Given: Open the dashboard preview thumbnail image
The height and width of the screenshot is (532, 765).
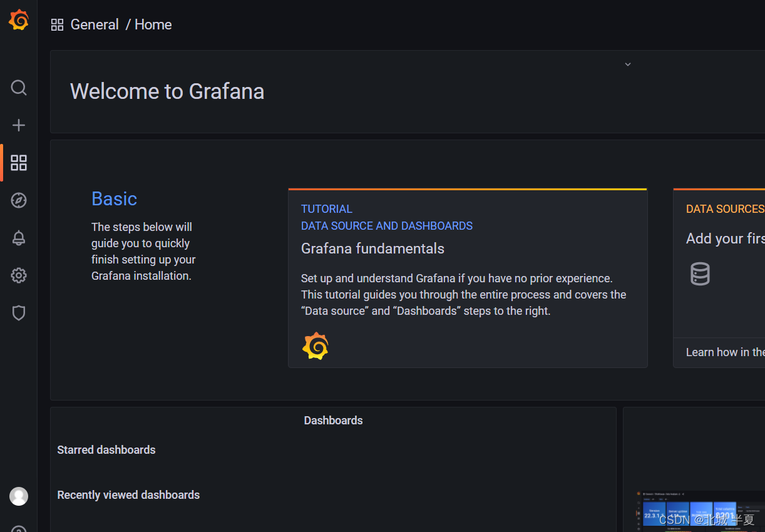Looking at the screenshot, I should (699, 511).
